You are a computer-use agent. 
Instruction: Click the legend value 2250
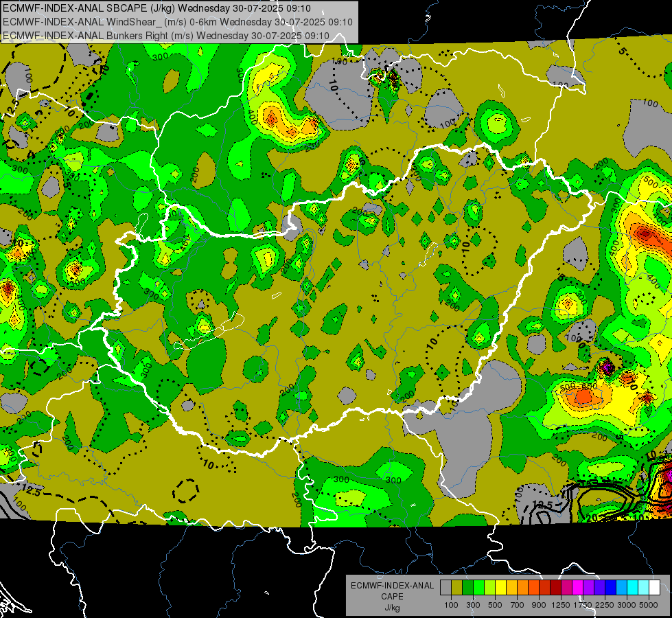coord(605,605)
